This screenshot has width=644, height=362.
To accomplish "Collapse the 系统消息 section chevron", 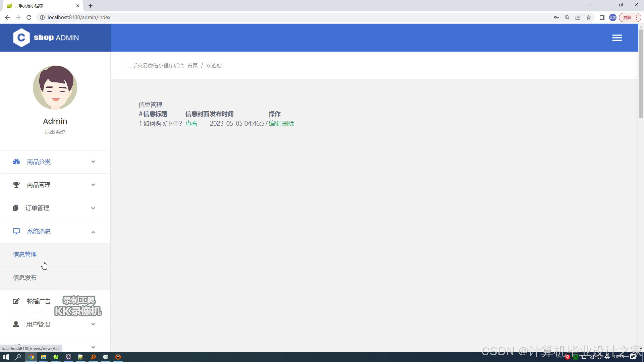I will (93, 232).
